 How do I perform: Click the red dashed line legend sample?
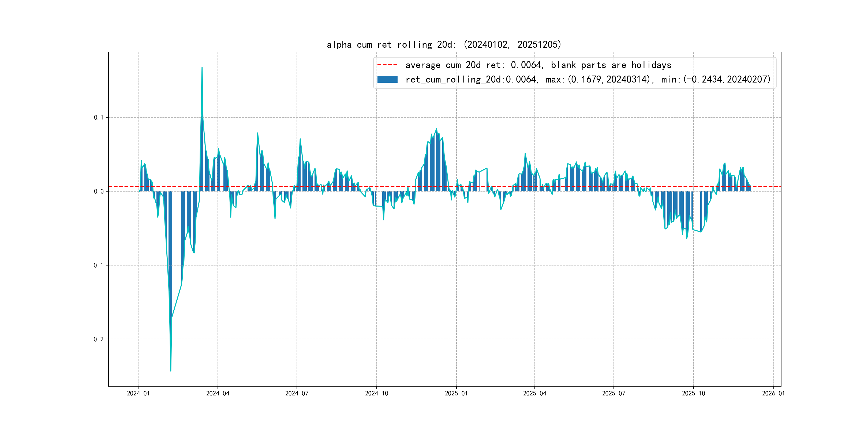pos(387,65)
